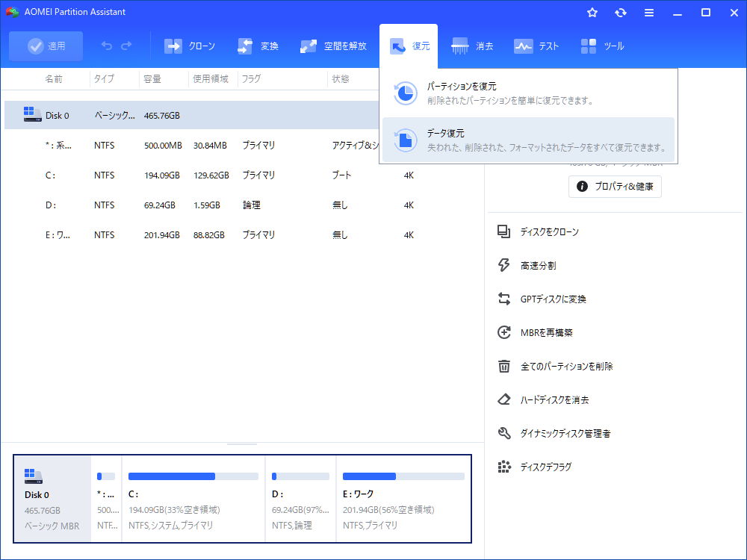This screenshot has height=560, width=747.
Task: Click the redo arrow icon
Action: pos(126,46)
